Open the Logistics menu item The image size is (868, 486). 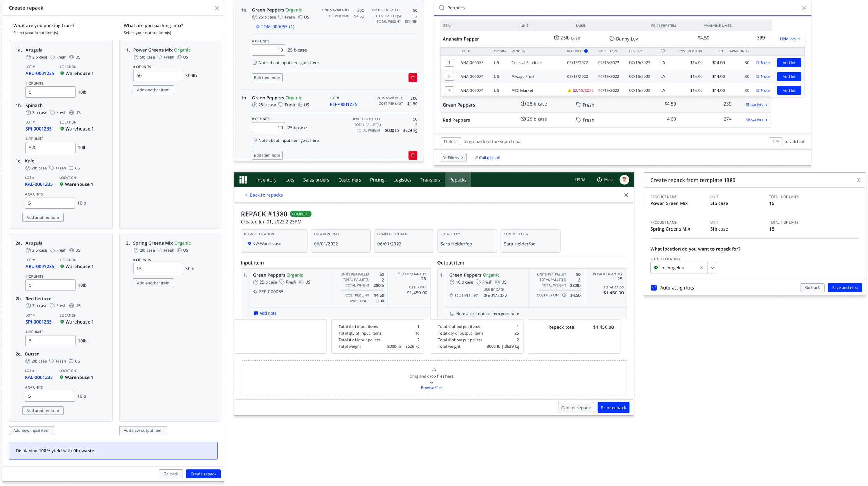point(402,180)
